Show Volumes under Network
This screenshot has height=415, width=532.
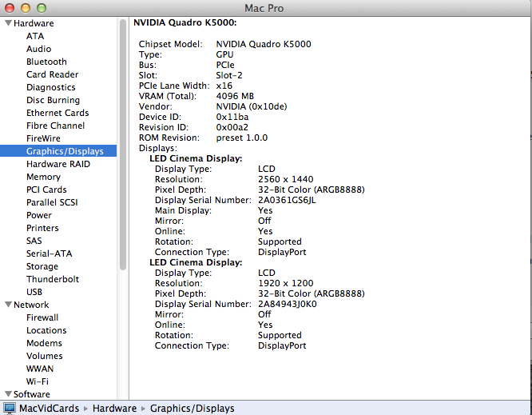[45, 356]
